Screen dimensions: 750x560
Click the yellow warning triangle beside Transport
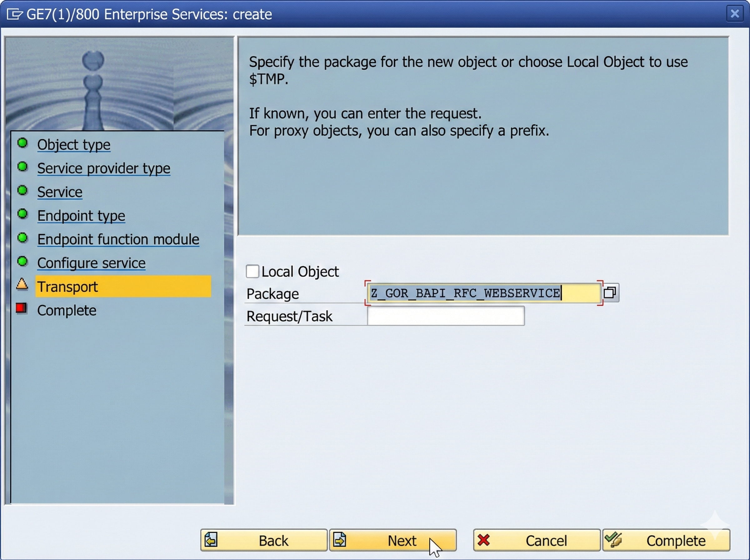(x=22, y=284)
